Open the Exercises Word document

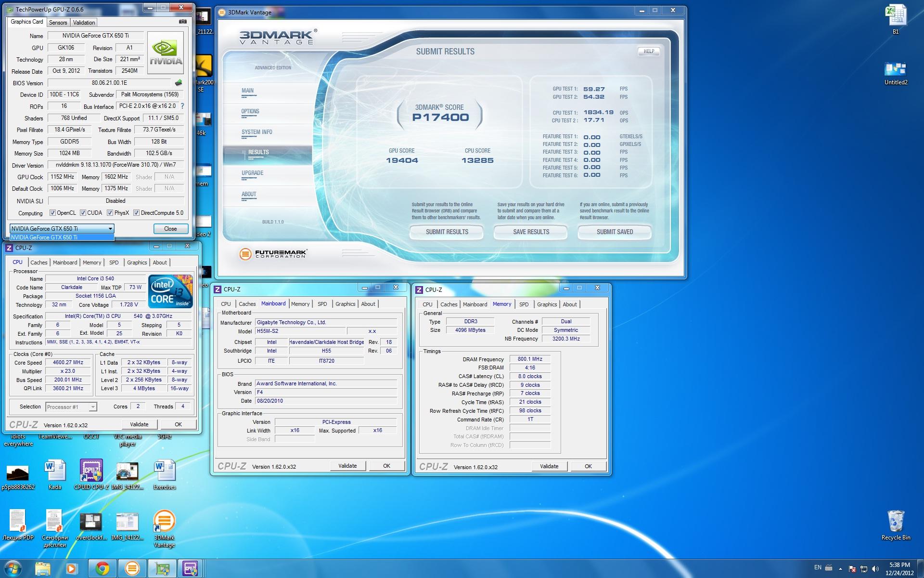165,474
